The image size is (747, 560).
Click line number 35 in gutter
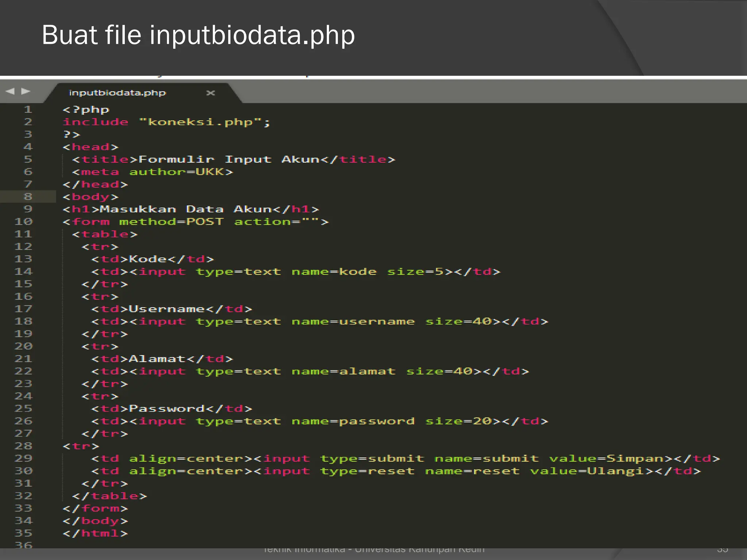[x=24, y=533]
